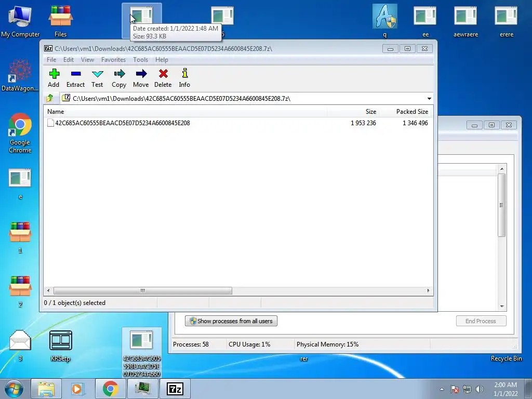Select the DataWagon shortcut on desktop
The image size is (532, 399).
point(20,75)
